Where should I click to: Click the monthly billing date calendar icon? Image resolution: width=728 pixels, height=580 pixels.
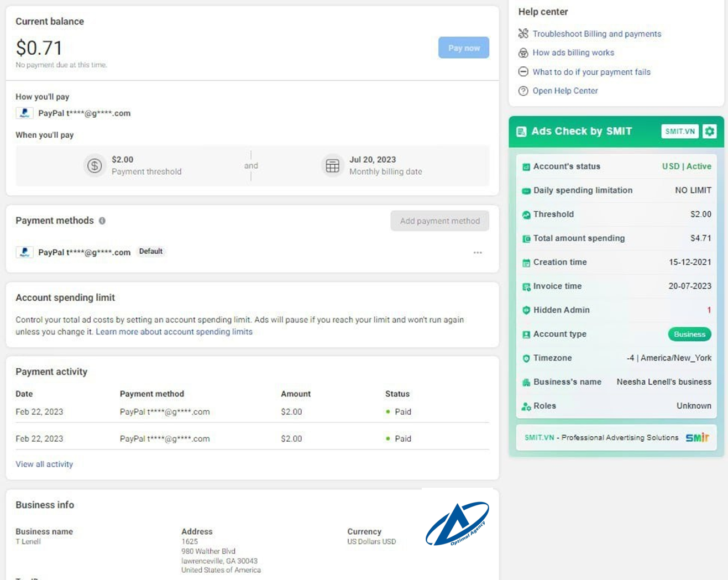point(332,165)
